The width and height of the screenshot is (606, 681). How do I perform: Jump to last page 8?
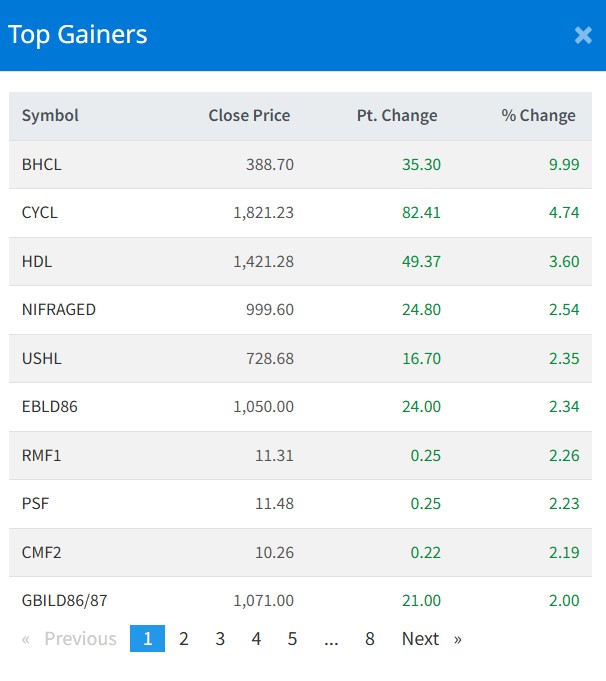tap(370, 638)
